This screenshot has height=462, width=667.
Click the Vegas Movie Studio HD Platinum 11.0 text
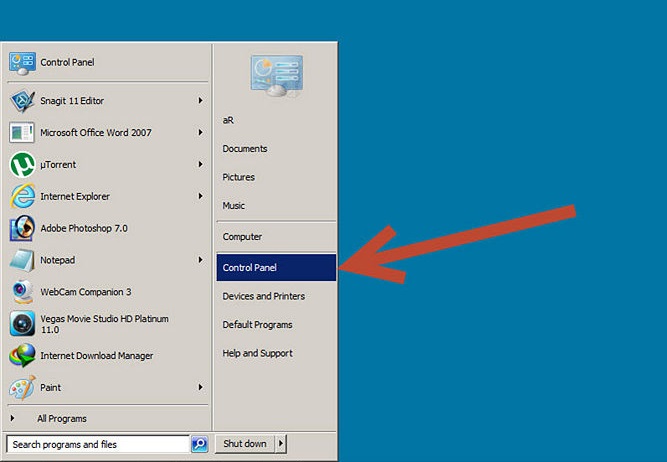(104, 324)
